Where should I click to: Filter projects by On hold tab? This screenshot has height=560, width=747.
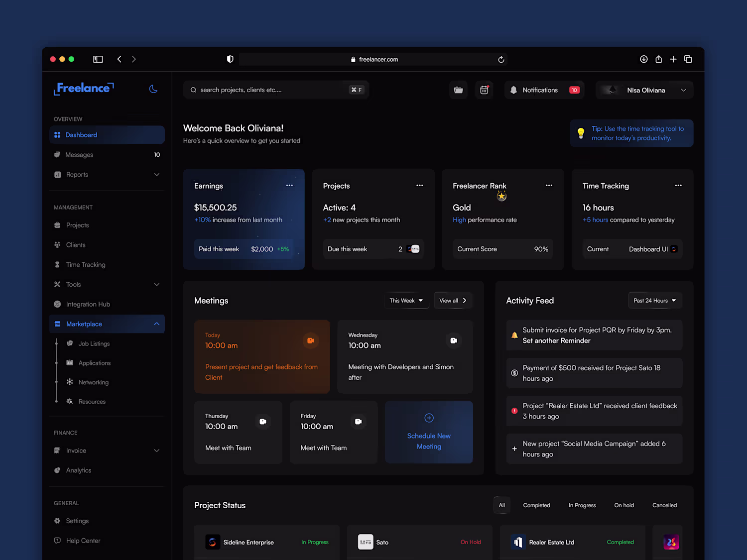pyautogui.click(x=624, y=505)
